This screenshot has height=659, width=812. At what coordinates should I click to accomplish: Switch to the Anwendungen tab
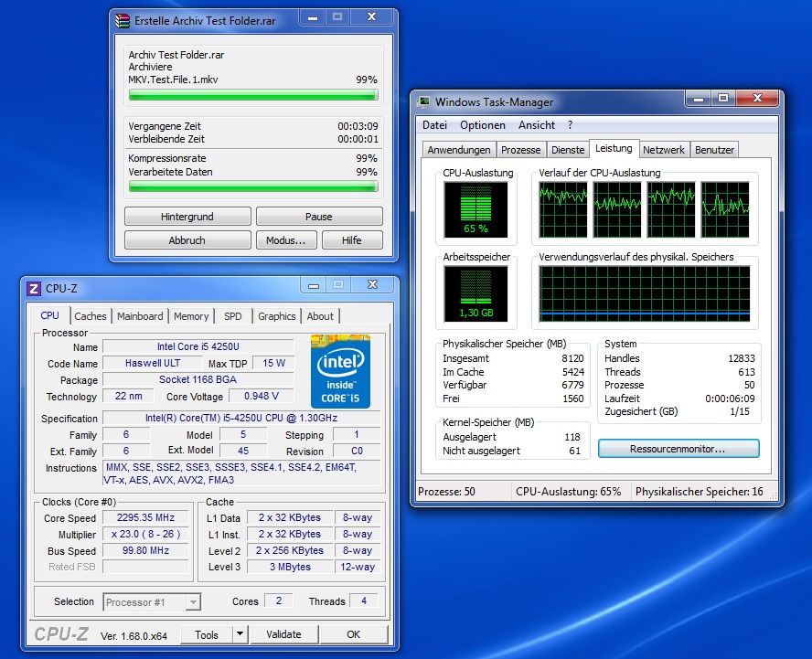point(459,150)
